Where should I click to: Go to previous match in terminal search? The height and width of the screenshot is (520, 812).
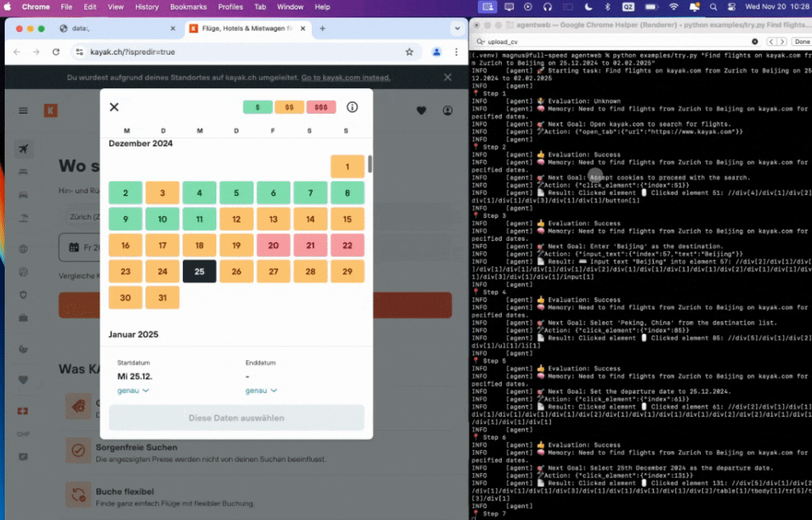[x=771, y=41]
